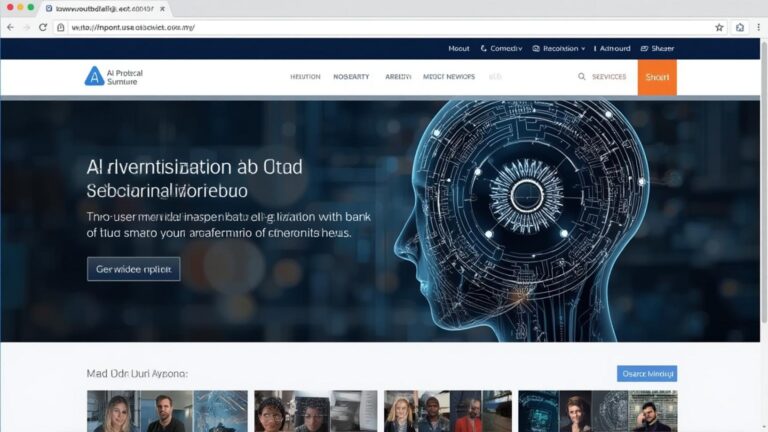Screen dimensions: 768x432
Task: Click the AI Protecal Sumture site name
Action: (x=125, y=77)
